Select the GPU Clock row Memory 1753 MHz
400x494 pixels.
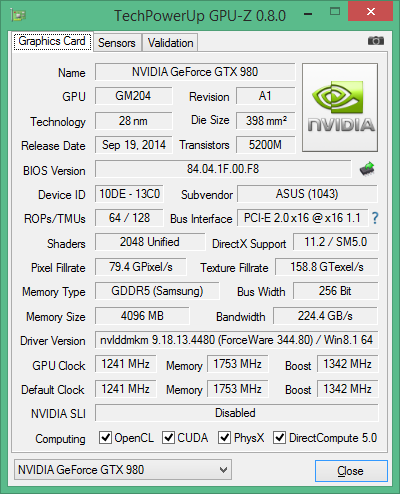[238, 364]
